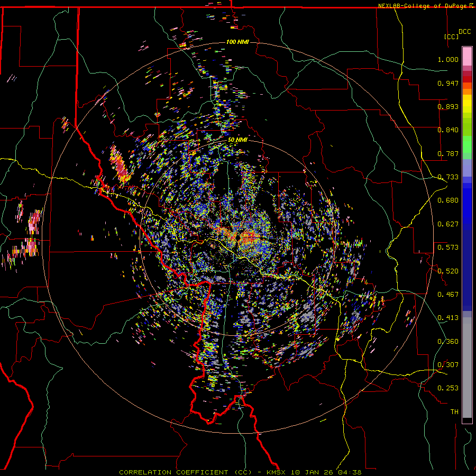476x476 pixels.
Task: Click the 0.733 legend value
Action: tap(448, 177)
